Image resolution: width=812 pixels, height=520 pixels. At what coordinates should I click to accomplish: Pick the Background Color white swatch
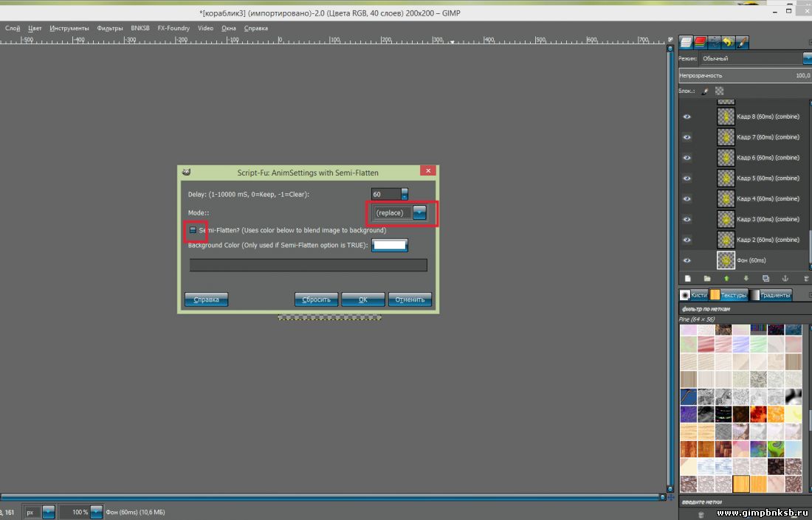pos(390,246)
